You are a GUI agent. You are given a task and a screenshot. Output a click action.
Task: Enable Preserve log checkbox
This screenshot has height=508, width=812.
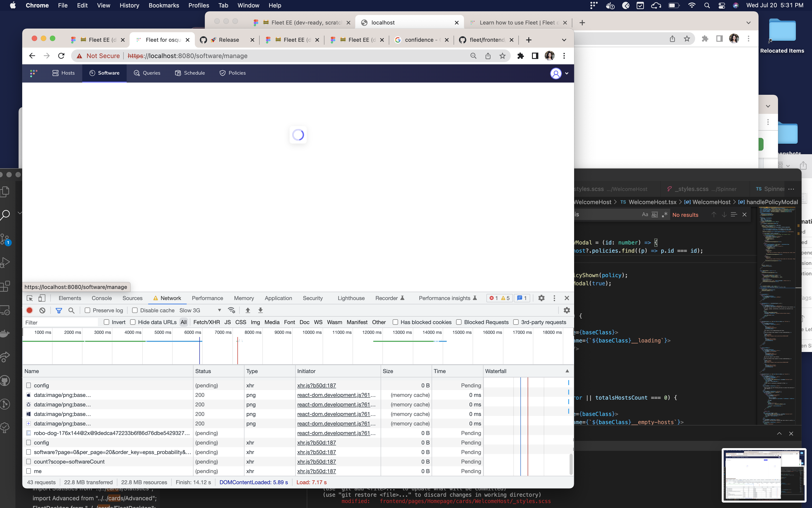tap(87, 310)
